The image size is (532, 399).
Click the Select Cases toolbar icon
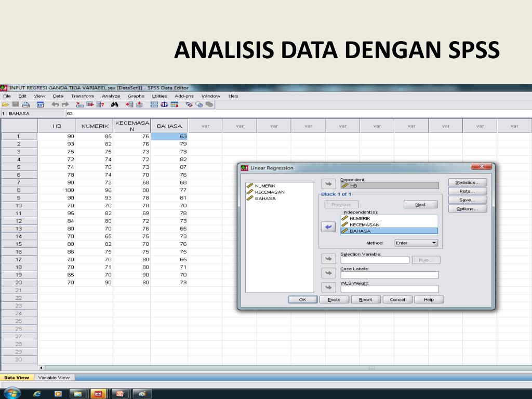[175, 104]
